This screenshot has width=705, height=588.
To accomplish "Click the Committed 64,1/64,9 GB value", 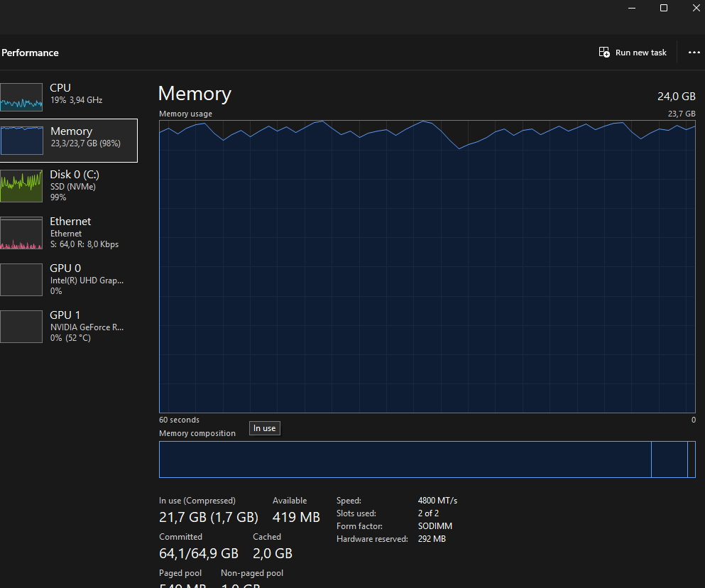I will coord(198,553).
